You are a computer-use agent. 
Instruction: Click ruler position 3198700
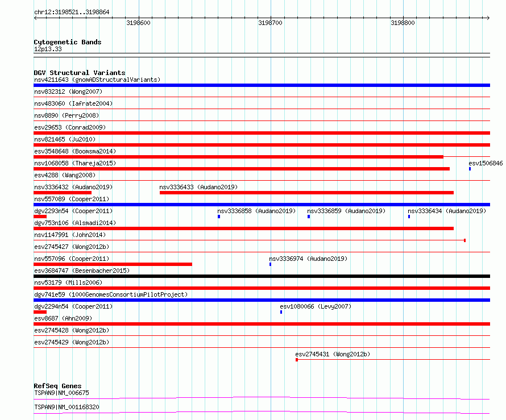[x=271, y=23]
